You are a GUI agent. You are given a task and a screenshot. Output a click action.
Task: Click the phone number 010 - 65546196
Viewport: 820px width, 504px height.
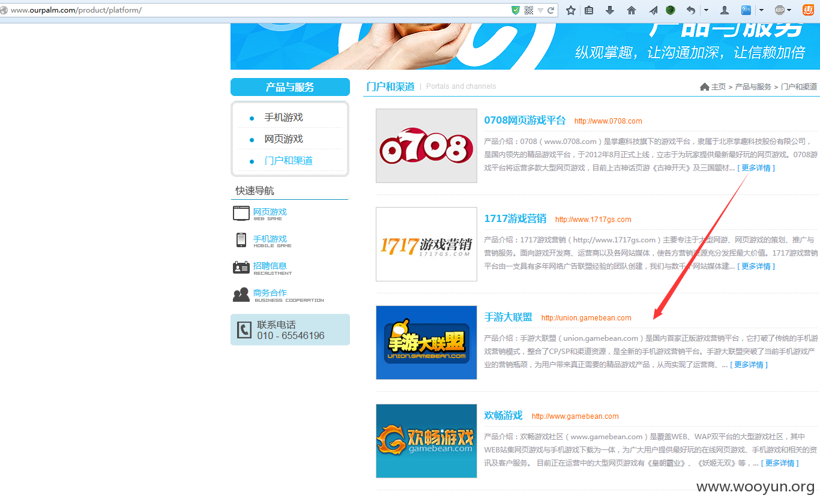(x=291, y=336)
